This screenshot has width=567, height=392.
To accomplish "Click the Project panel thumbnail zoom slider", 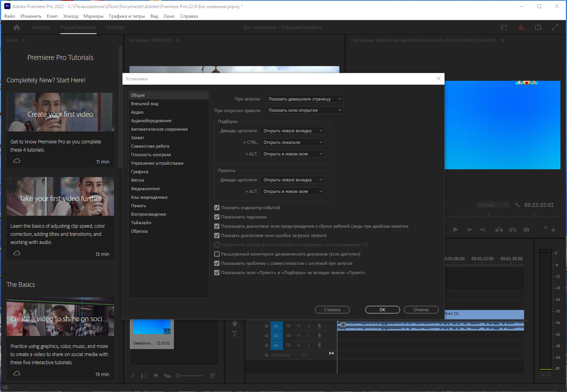I will [x=189, y=376].
